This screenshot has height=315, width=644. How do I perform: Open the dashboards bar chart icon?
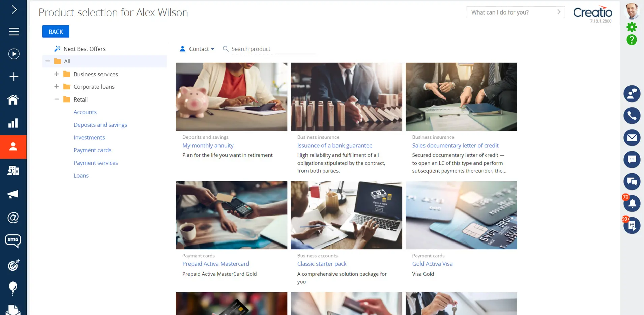click(13, 123)
